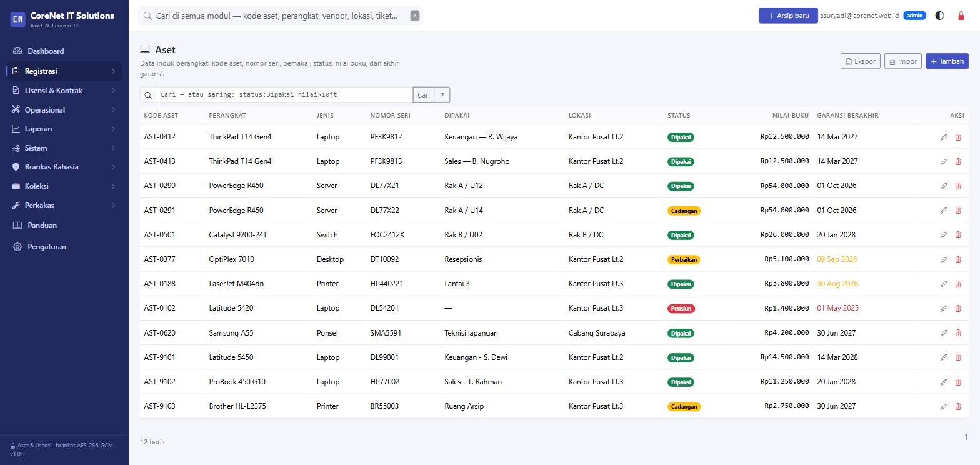Viewport: 980px width, 465px height.
Task: Click the Garansi Berakhir column header
Action: point(847,116)
